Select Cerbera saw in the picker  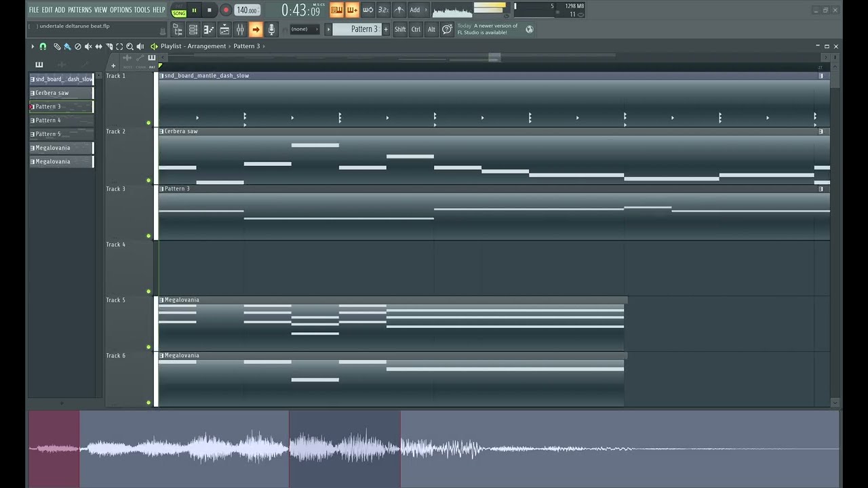61,93
